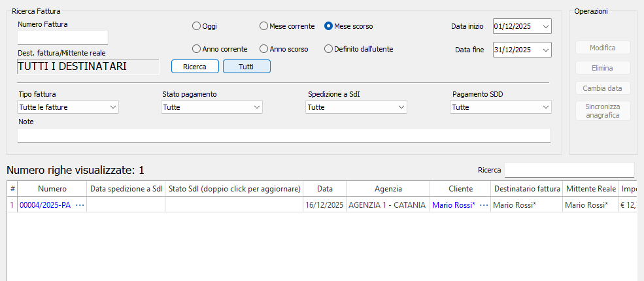Screen dimensions: 644x281
Task: Expand the Pagamento SDD dropdown
Action: (500, 107)
